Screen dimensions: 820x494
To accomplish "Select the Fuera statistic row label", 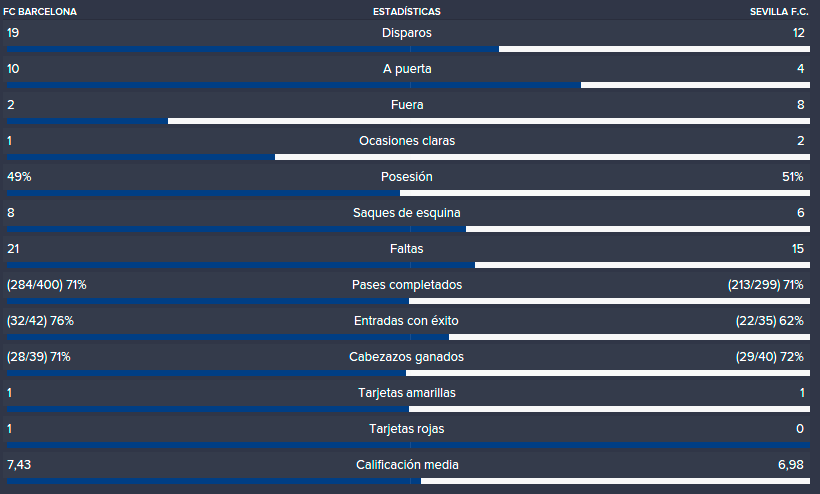I will coord(407,105).
